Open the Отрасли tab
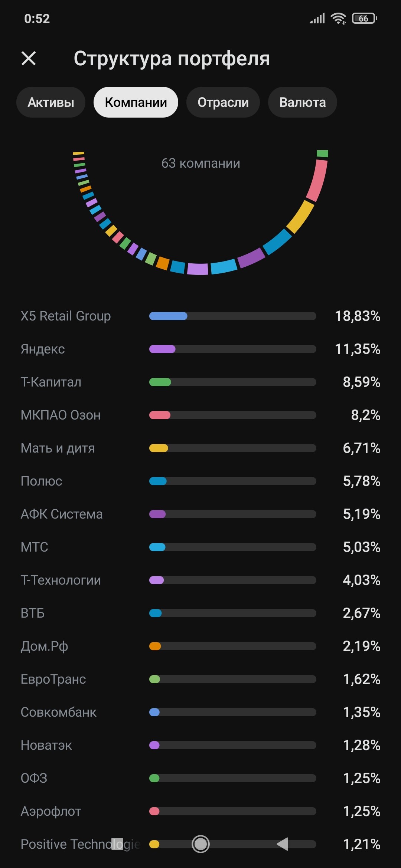Viewport: 401px width, 868px height. [x=223, y=102]
